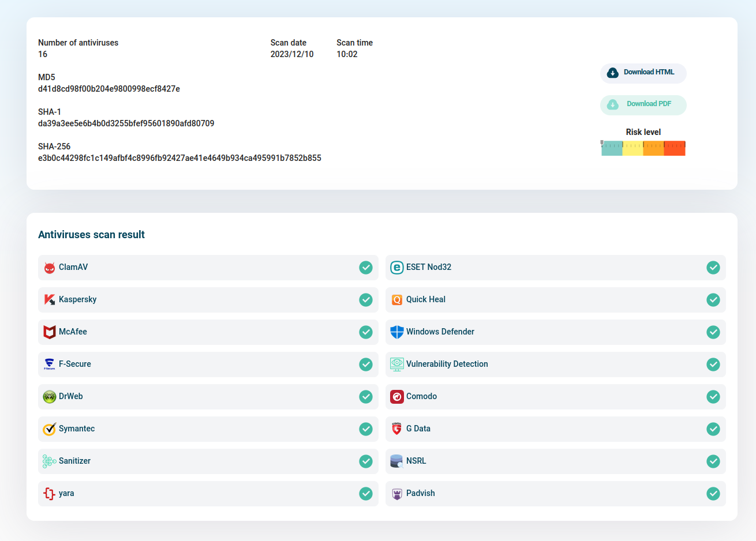Click the Download HTML button
Screen dimensions: 756x541
643,73
